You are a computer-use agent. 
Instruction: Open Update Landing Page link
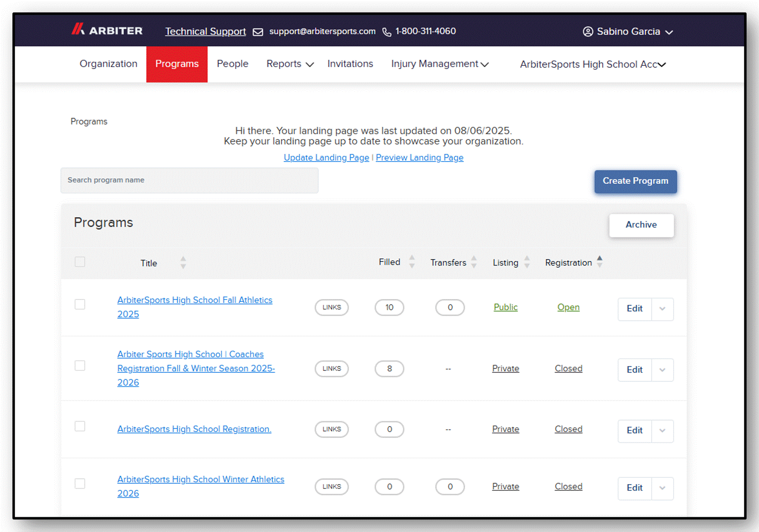coord(326,158)
